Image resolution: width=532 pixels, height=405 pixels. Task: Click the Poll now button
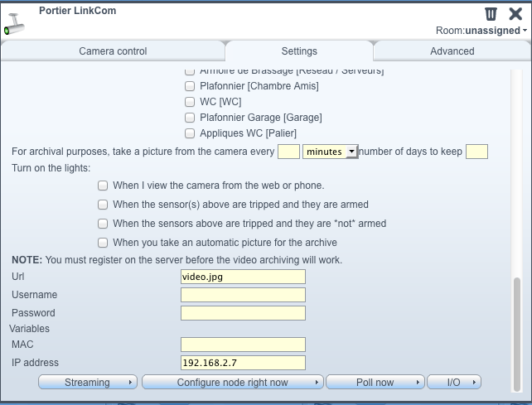[x=375, y=383]
